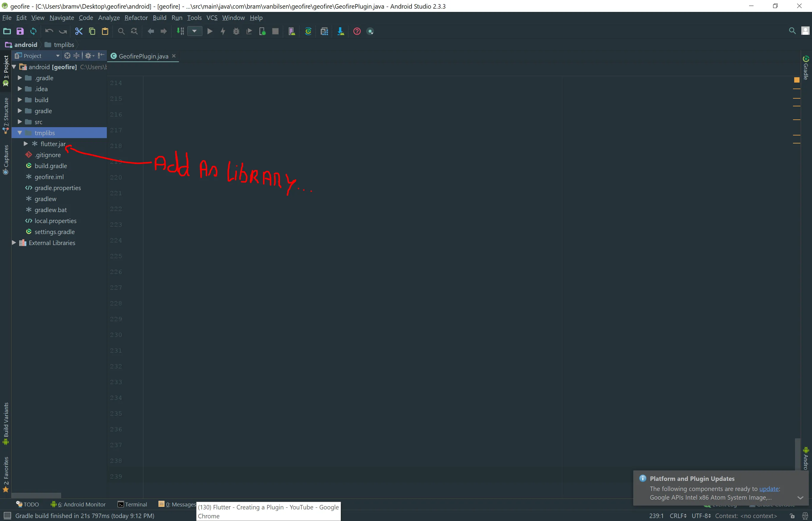
Task: Click the Project panel horizontal scrollbar
Action: click(x=36, y=495)
